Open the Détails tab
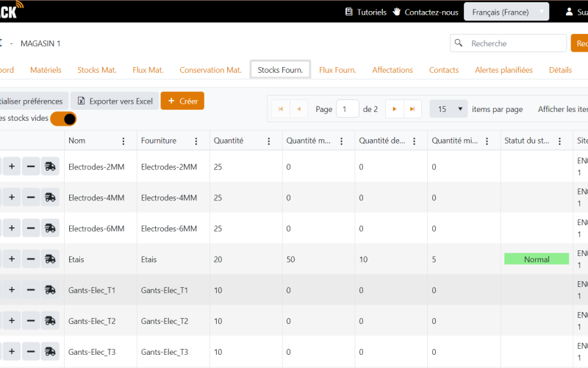The height and width of the screenshot is (368, 588). click(x=560, y=70)
